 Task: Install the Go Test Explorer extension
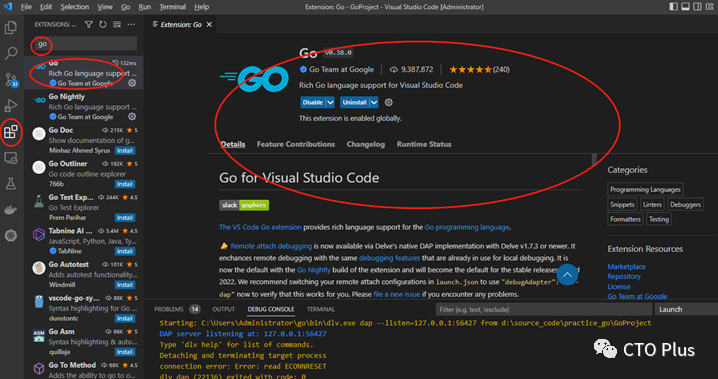[x=125, y=218]
